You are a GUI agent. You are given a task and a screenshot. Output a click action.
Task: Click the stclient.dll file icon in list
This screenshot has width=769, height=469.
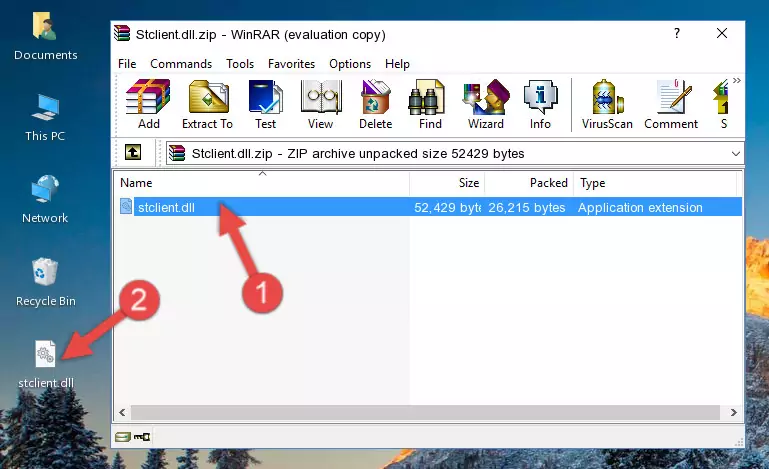[x=126, y=207]
